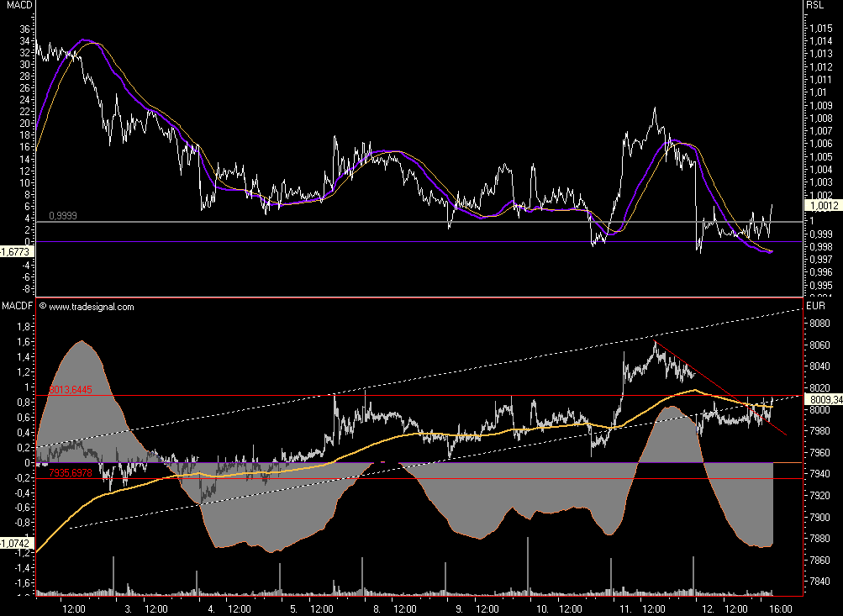The width and height of the screenshot is (843, 616).
Task: Select the 8009,34 current price tag
Action: tap(823, 399)
